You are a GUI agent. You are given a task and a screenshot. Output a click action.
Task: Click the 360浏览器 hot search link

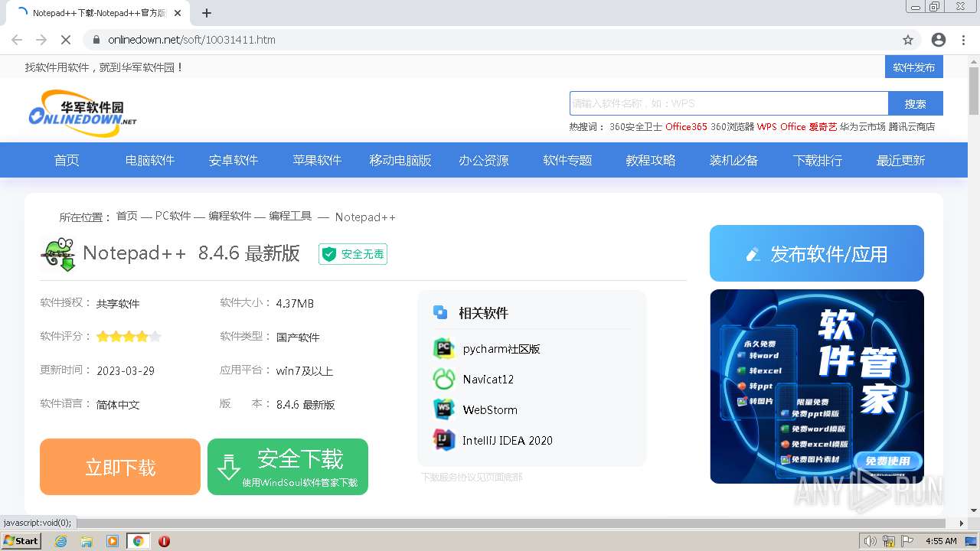click(x=732, y=127)
